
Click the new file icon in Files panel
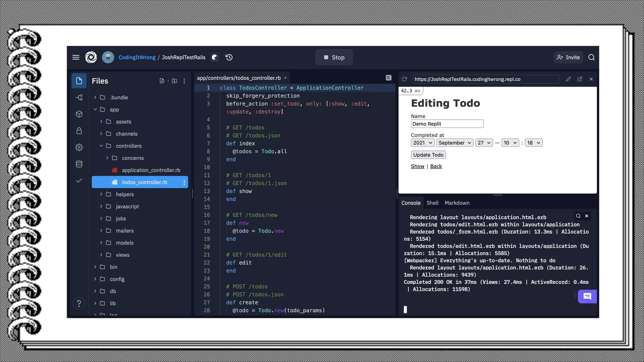coord(162,81)
